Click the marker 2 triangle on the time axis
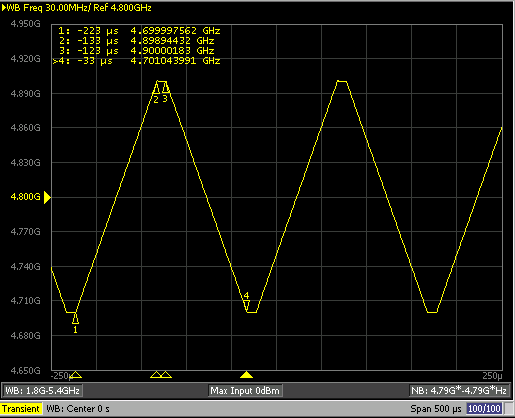The width and height of the screenshot is (515, 418). (156, 375)
